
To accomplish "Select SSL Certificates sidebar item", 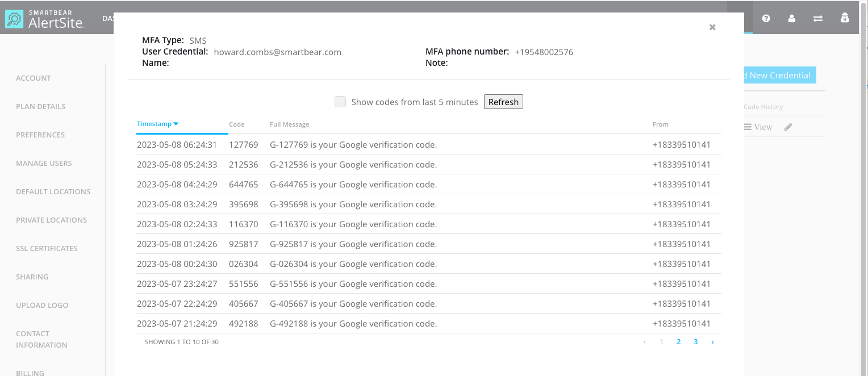I will click(x=47, y=248).
